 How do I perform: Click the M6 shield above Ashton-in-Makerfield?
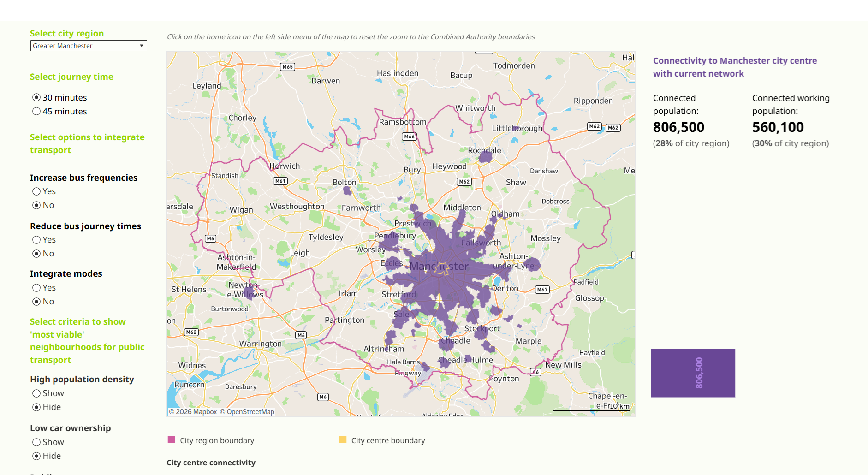pos(211,238)
